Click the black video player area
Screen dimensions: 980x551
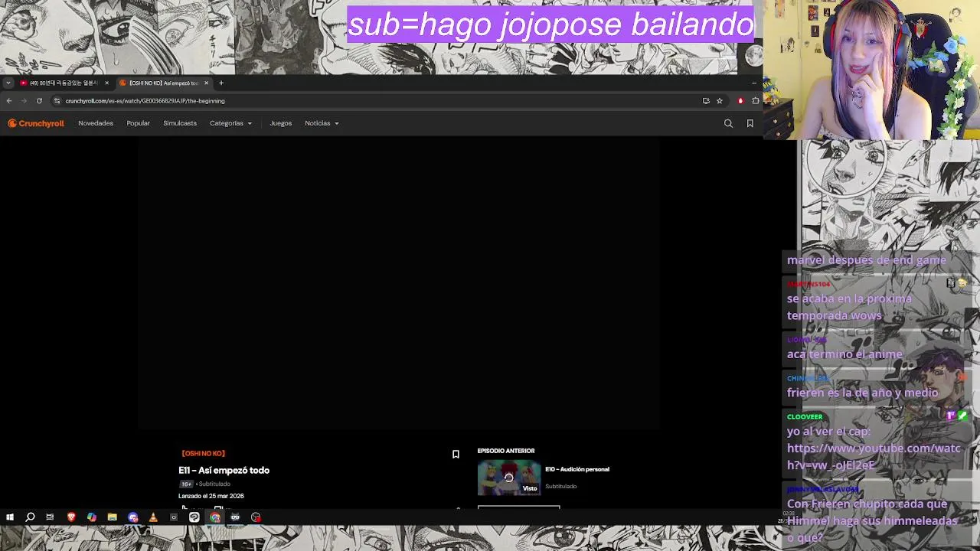pos(399,283)
